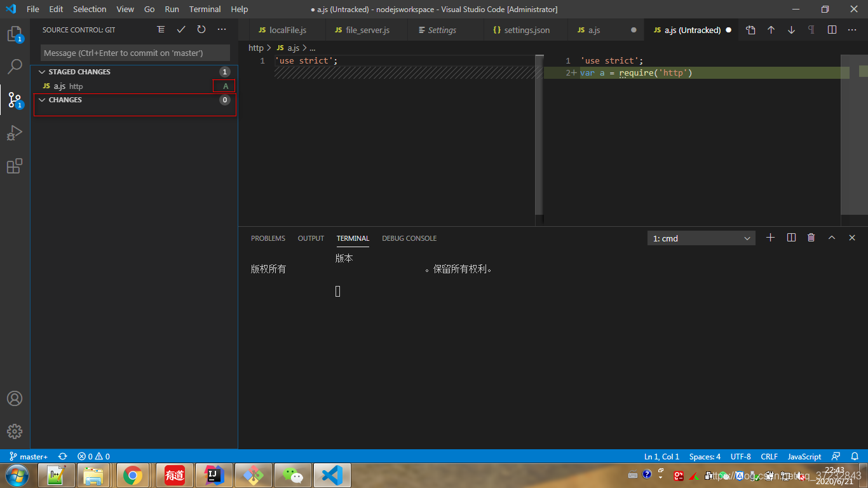Go to previous change arrow
Image resolution: width=868 pixels, height=488 pixels.
tap(771, 30)
